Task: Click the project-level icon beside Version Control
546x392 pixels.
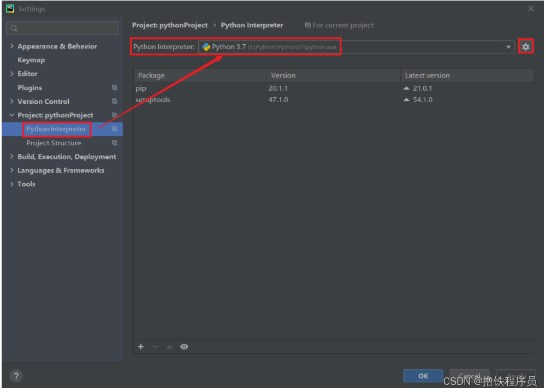Action: coord(115,102)
